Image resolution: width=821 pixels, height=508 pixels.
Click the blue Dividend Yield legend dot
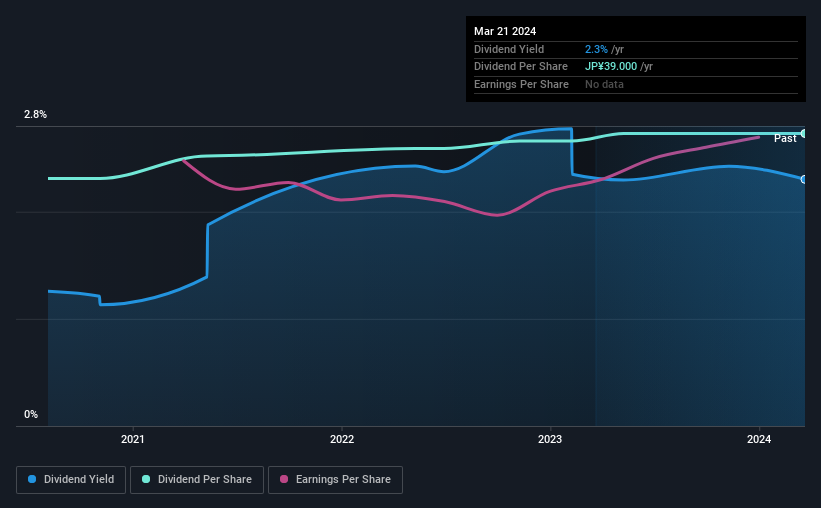pyautogui.click(x=32, y=479)
